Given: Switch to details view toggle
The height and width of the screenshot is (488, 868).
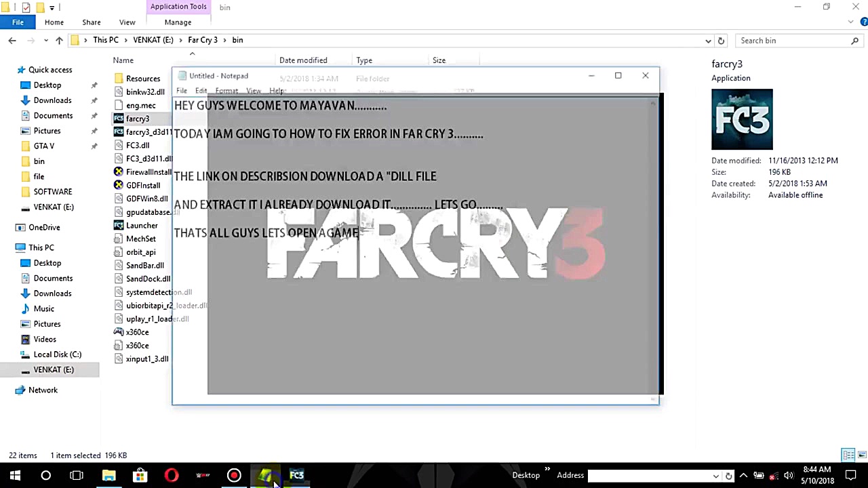Looking at the screenshot, I should click(848, 455).
